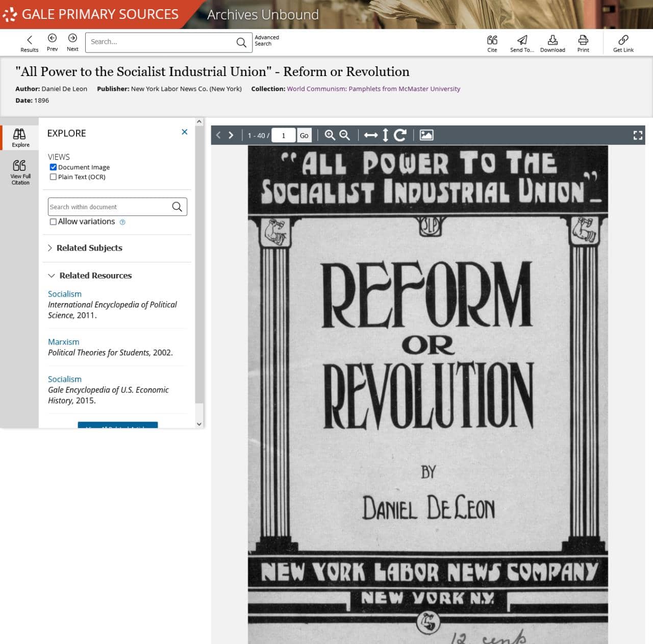Get a link to this document
Image resolution: width=653 pixels, height=644 pixels.
click(623, 43)
